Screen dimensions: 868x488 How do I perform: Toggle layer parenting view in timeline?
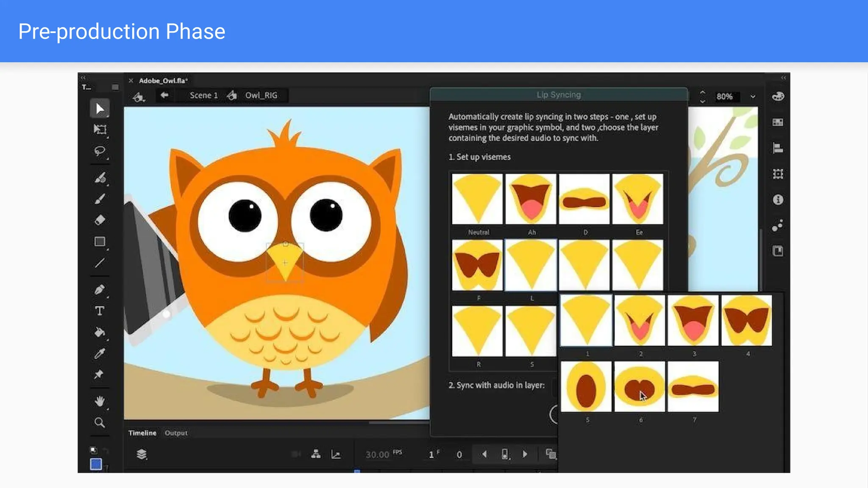[x=316, y=454]
